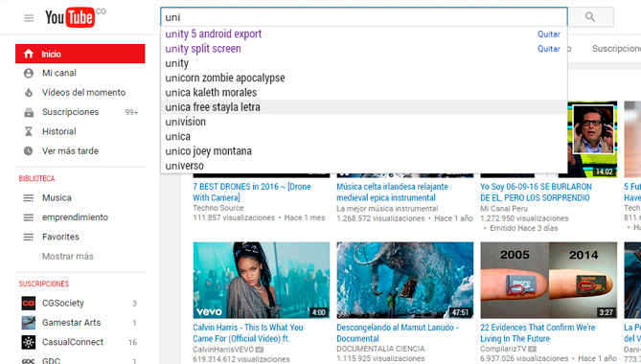Click BIBLIOTECA section heading

(36, 178)
